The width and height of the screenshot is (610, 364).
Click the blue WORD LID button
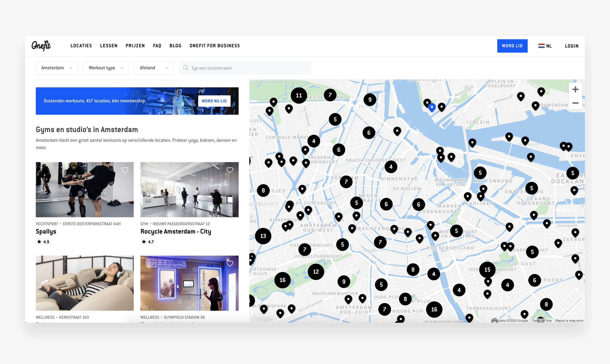(512, 46)
